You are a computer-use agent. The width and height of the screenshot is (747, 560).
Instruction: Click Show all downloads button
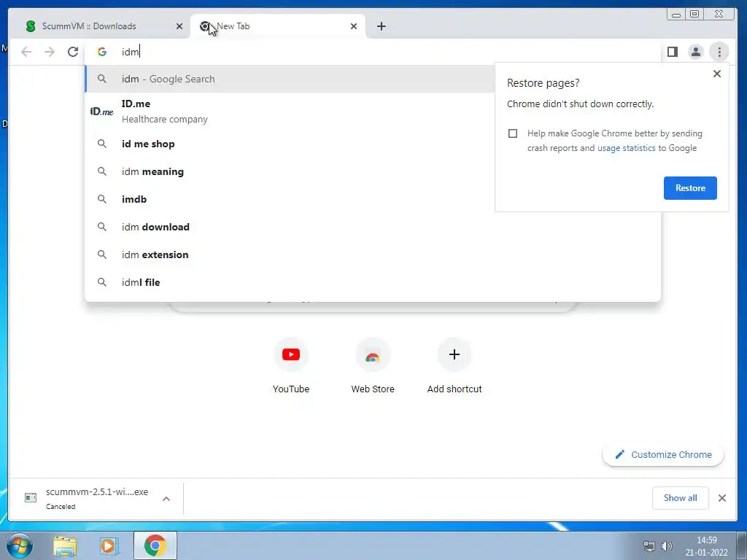680,498
